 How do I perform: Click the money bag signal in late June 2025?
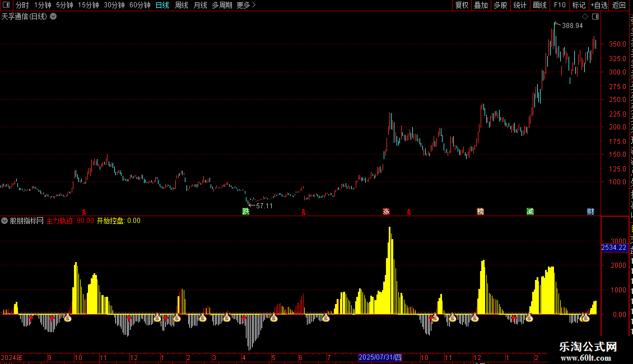(326, 318)
